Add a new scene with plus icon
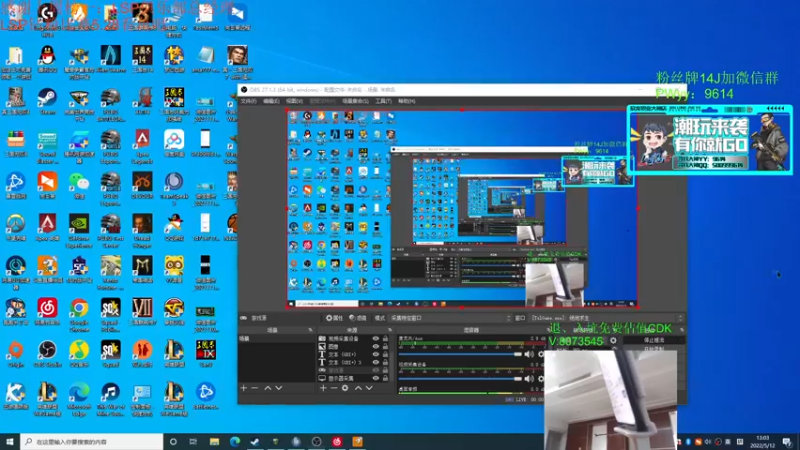Viewport: 800px width, 450px height. point(243,388)
